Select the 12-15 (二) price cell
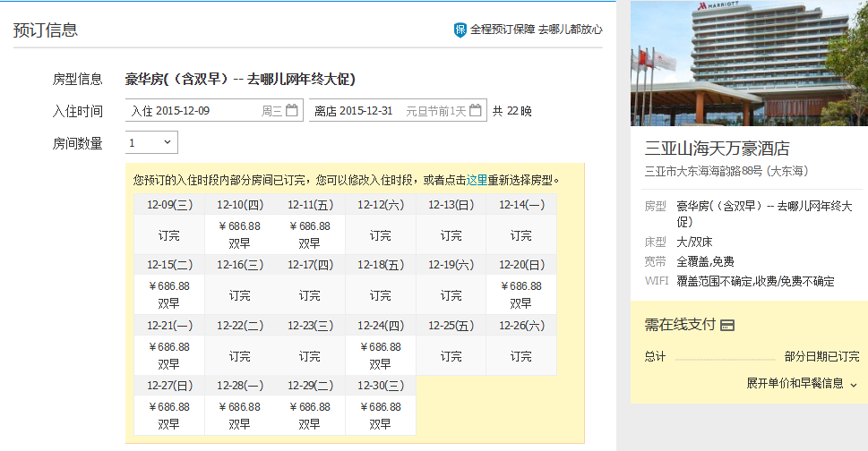 (x=169, y=294)
